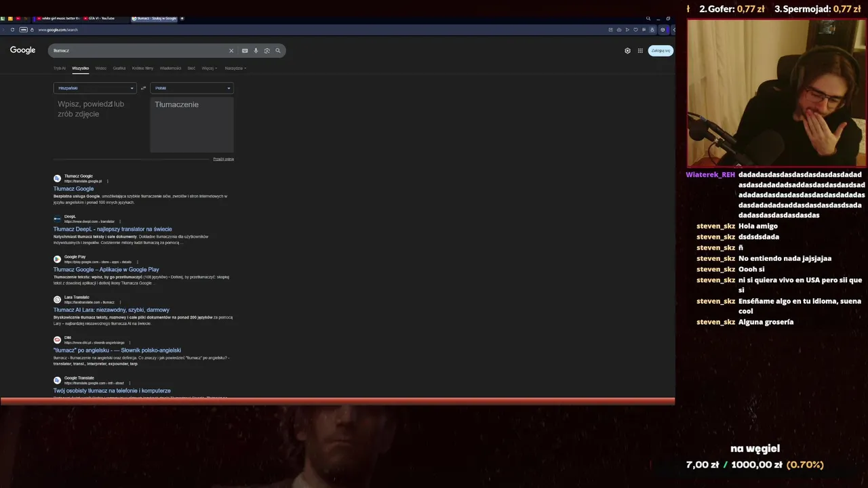Click the Google logo

(22, 50)
